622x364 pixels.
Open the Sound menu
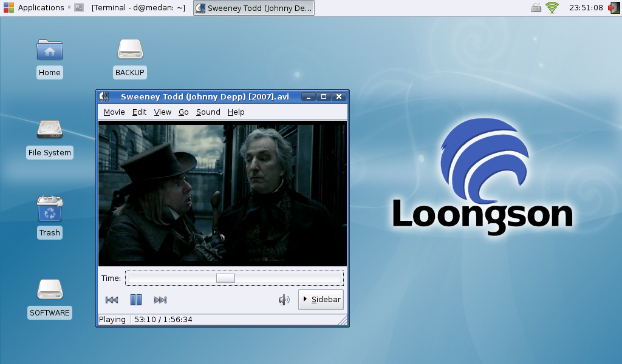[x=208, y=112]
